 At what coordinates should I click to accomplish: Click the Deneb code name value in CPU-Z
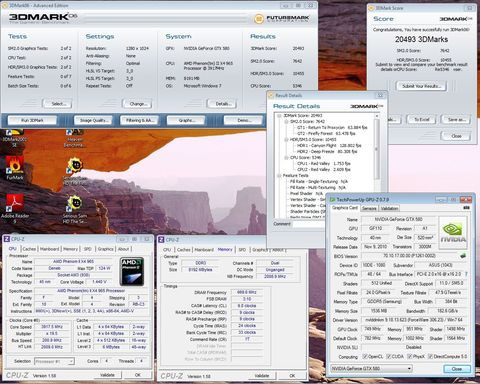[54, 268]
